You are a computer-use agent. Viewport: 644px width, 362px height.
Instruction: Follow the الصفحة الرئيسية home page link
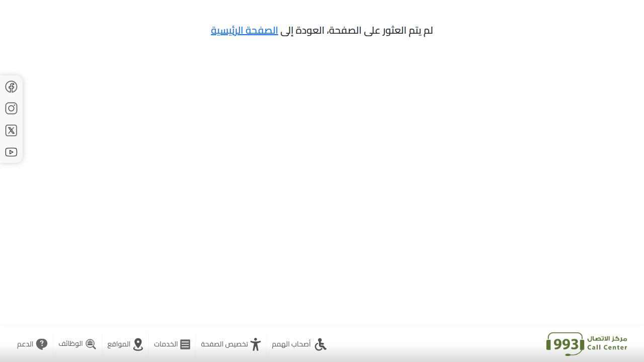tap(245, 31)
